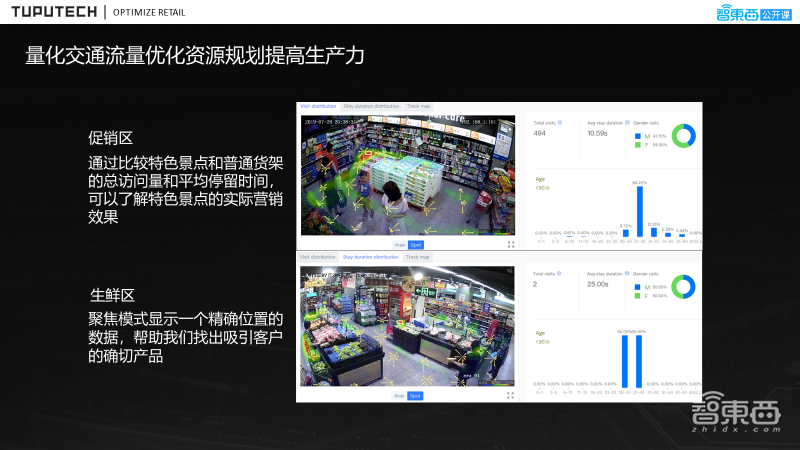This screenshot has width=800, height=450.
Task: Click info icon beside Total visits 2
Action: click(559, 273)
